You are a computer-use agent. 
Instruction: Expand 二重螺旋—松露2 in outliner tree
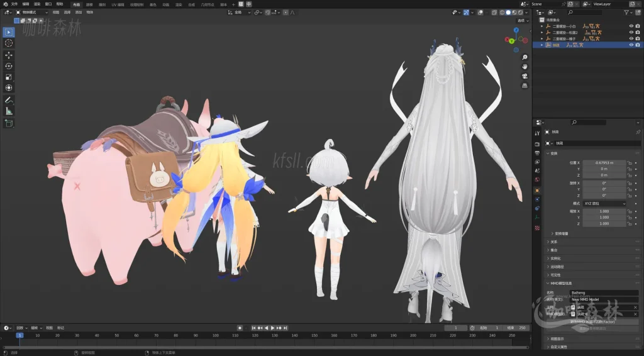click(542, 32)
